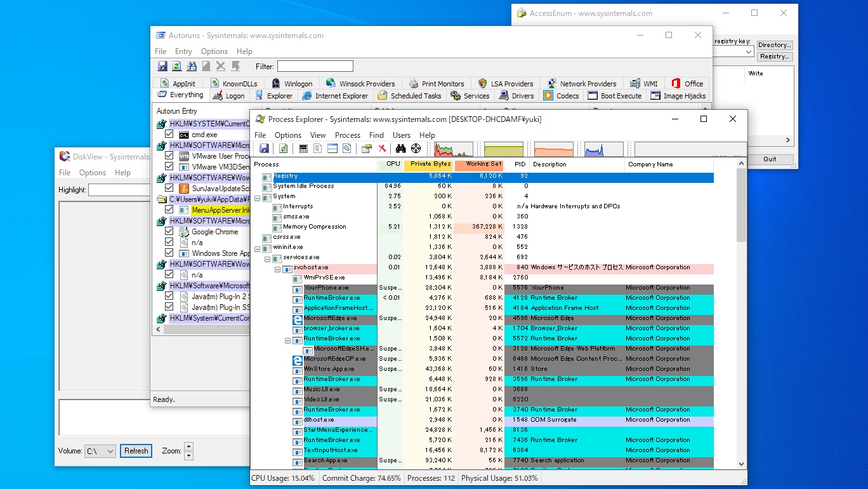Click binoculars Find icon in Process Explorer
Image resolution: width=868 pixels, height=489 pixels.
pyautogui.click(x=401, y=149)
